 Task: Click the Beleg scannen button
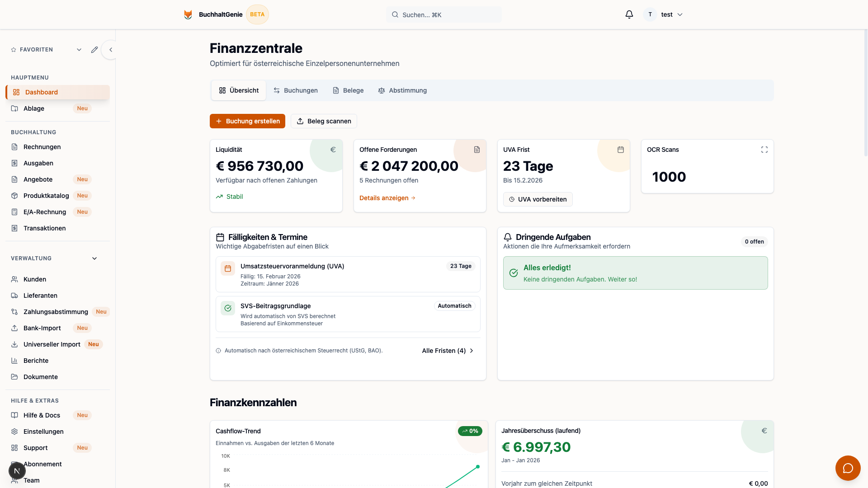(x=324, y=121)
